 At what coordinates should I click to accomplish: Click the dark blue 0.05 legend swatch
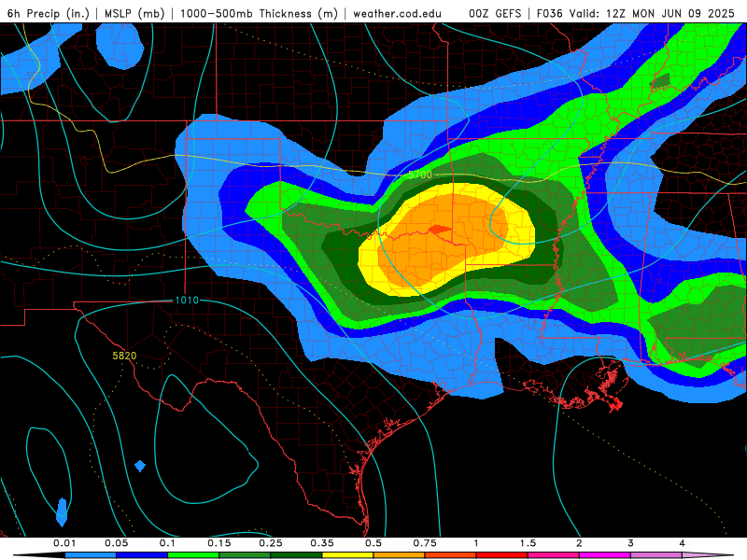(x=142, y=555)
